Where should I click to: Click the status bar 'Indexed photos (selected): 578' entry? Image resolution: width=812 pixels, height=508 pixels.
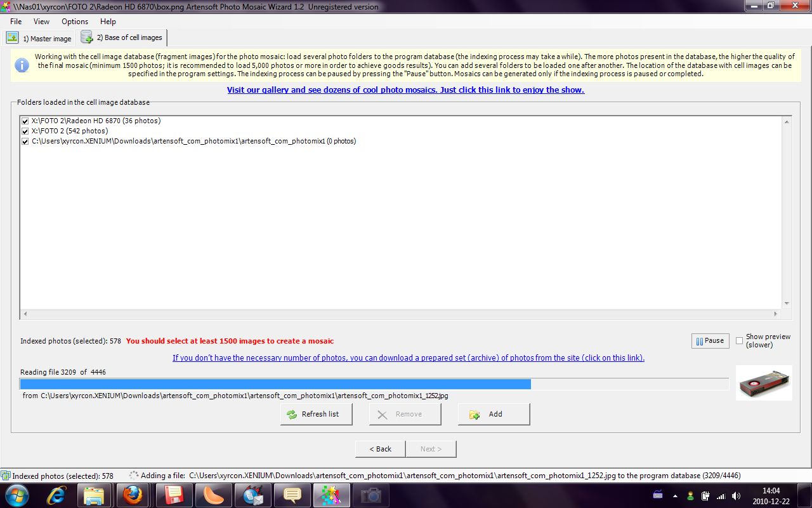tap(63, 476)
